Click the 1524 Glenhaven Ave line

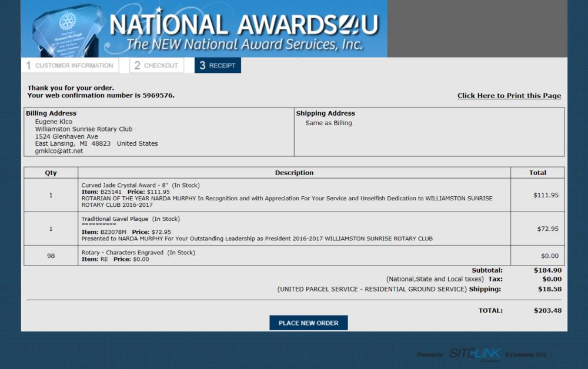[66, 136]
